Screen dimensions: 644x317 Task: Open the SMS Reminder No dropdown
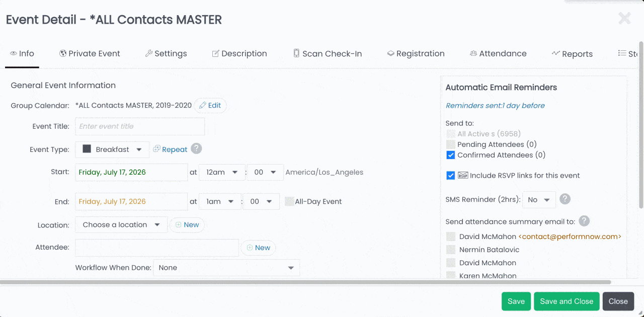pyautogui.click(x=539, y=200)
